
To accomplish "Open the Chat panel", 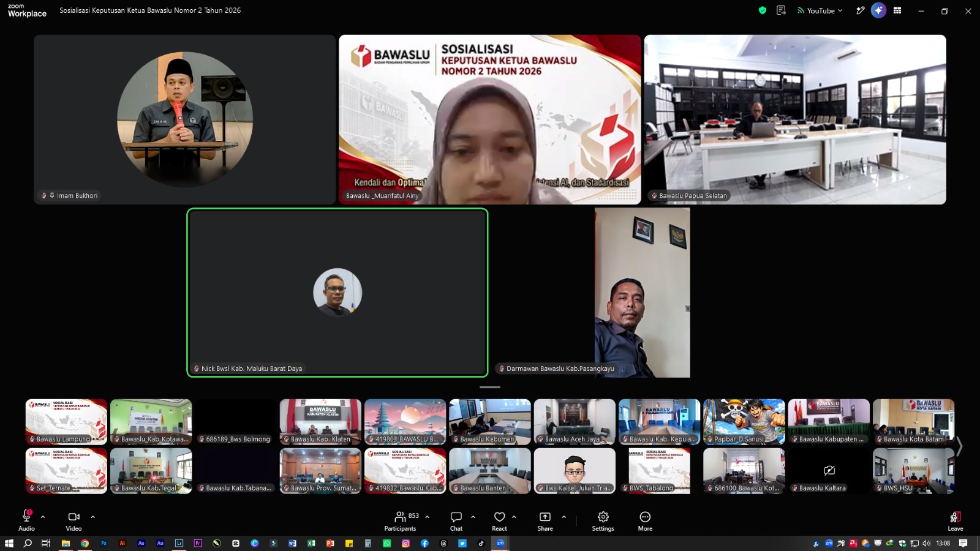I will point(456,520).
